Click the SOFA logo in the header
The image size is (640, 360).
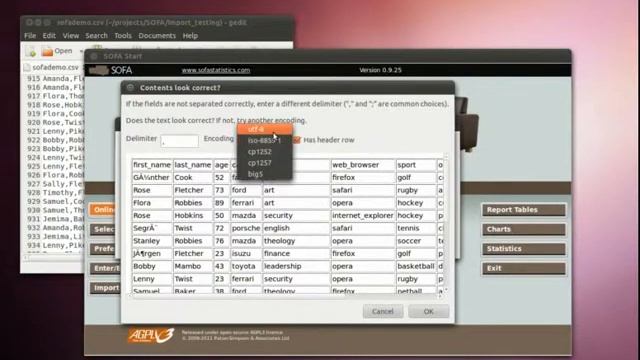tap(111, 70)
